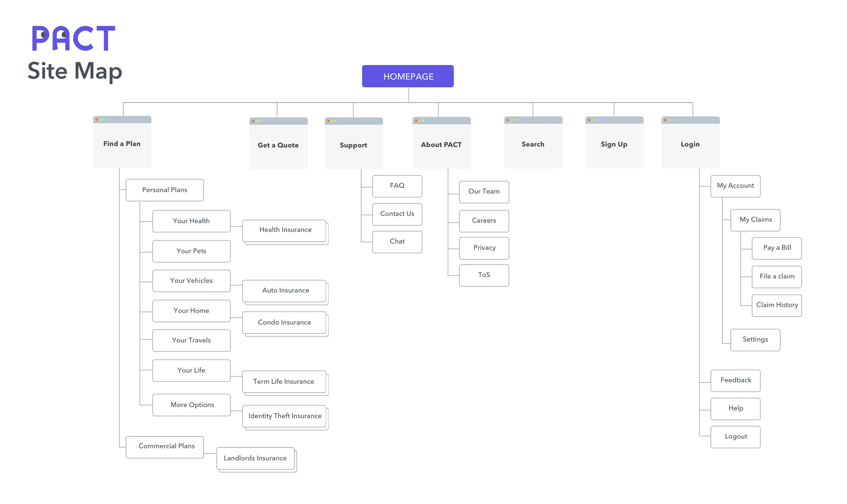Click the Settings box under My Account
The width and height of the screenshot is (847, 504).
click(755, 339)
